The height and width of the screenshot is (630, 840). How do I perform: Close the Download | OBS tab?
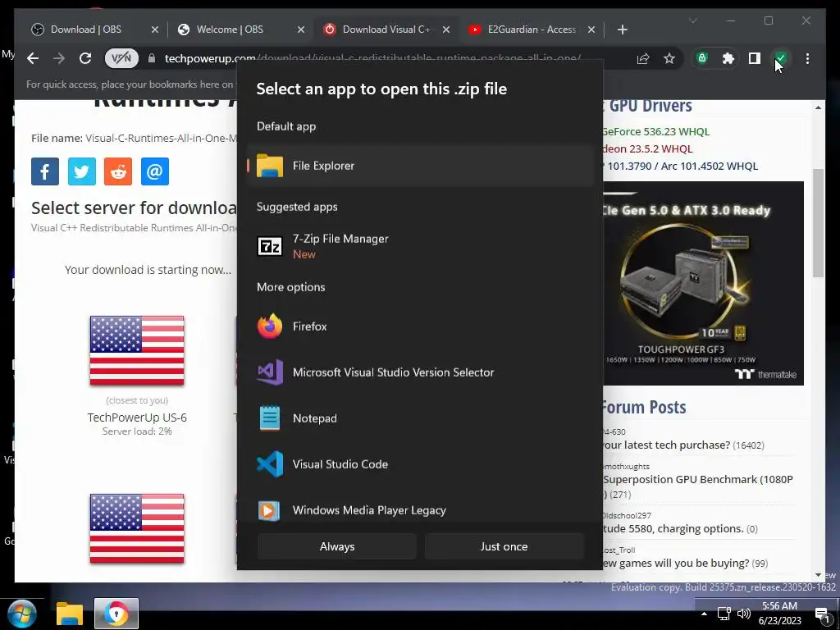155,30
